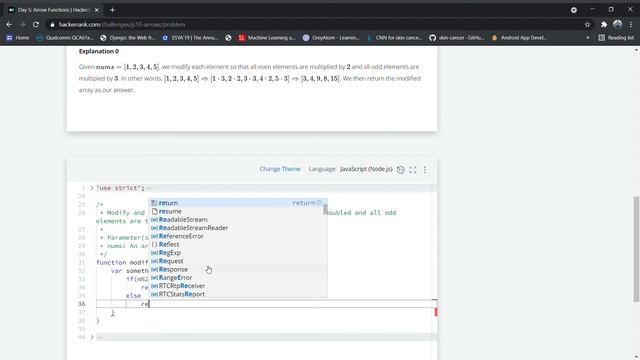Click the editor reset code history icon
This screenshot has width=640, height=360.
(401, 170)
